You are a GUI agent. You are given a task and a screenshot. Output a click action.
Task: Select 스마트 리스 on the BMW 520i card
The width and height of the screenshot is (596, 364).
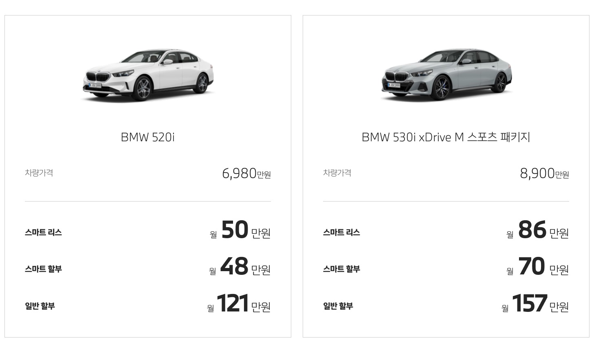tap(43, 232)
